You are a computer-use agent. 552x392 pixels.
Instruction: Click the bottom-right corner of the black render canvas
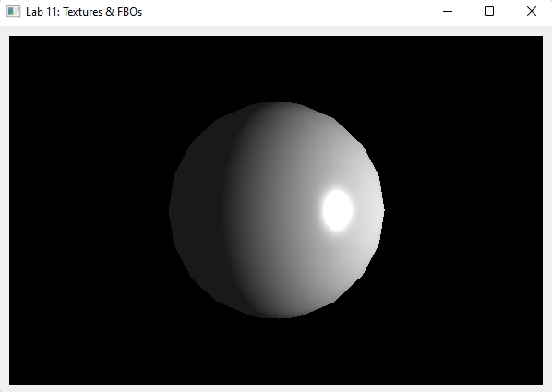(542, 383)
